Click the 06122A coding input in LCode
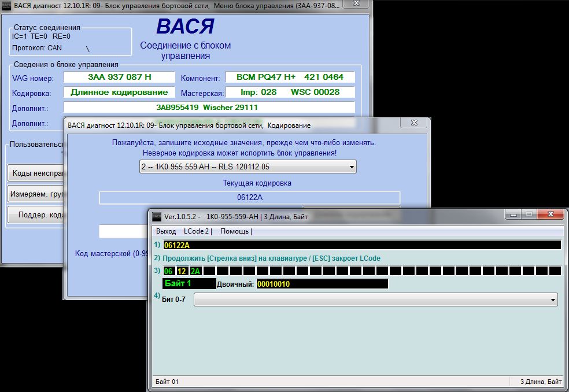This screenshot has height=392, width=569. click(362, 245)
